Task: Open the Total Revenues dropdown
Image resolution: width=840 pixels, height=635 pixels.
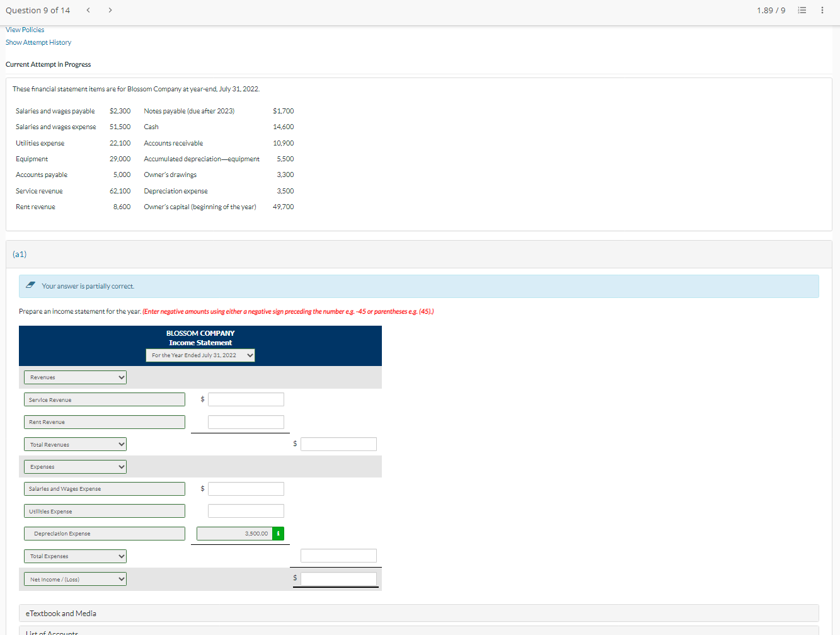Action: pyautogui.click(x=76, y=445)
